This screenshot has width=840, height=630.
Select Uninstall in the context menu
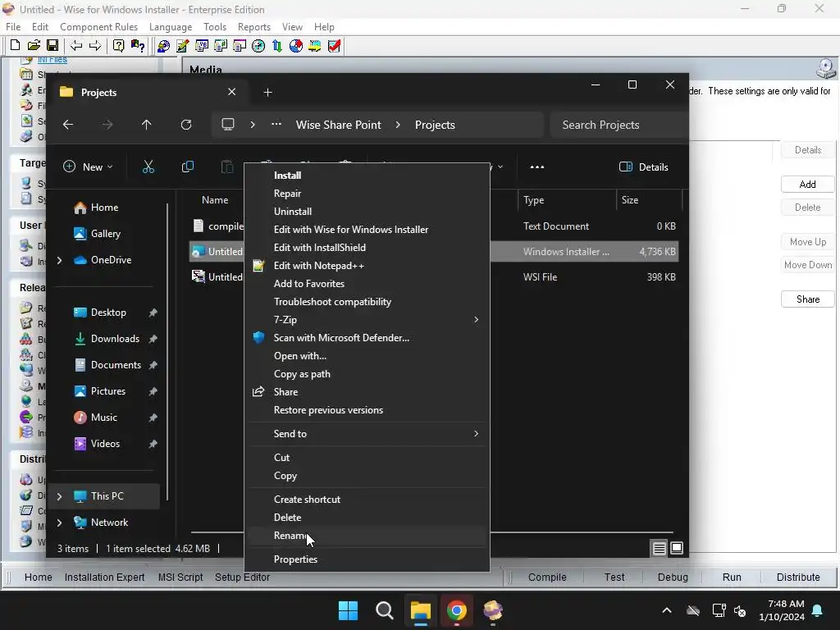(x=367, y=212)
